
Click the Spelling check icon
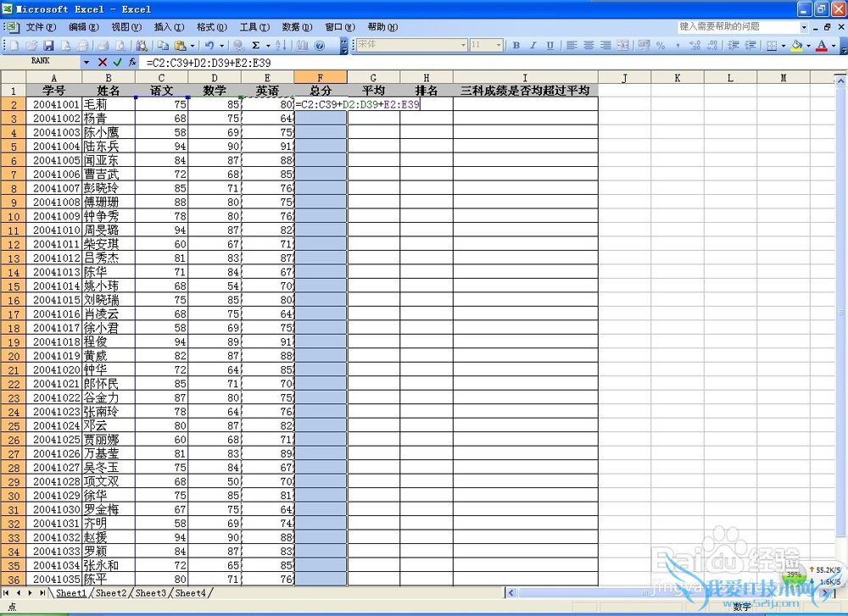click(142, 46)
